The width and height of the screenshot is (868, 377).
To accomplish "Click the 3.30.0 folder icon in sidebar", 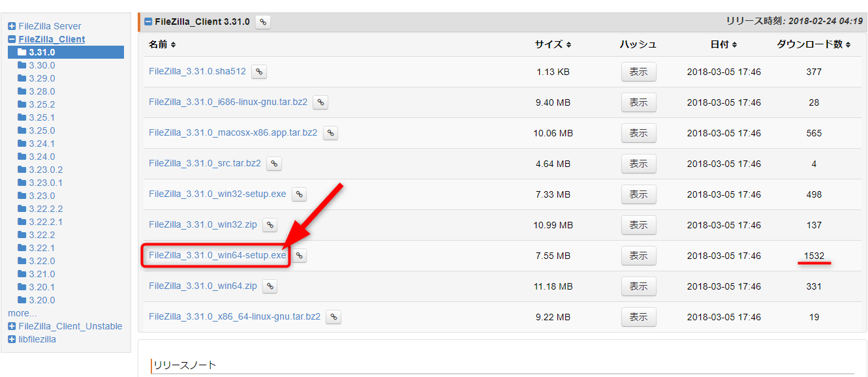I will 22,65.
